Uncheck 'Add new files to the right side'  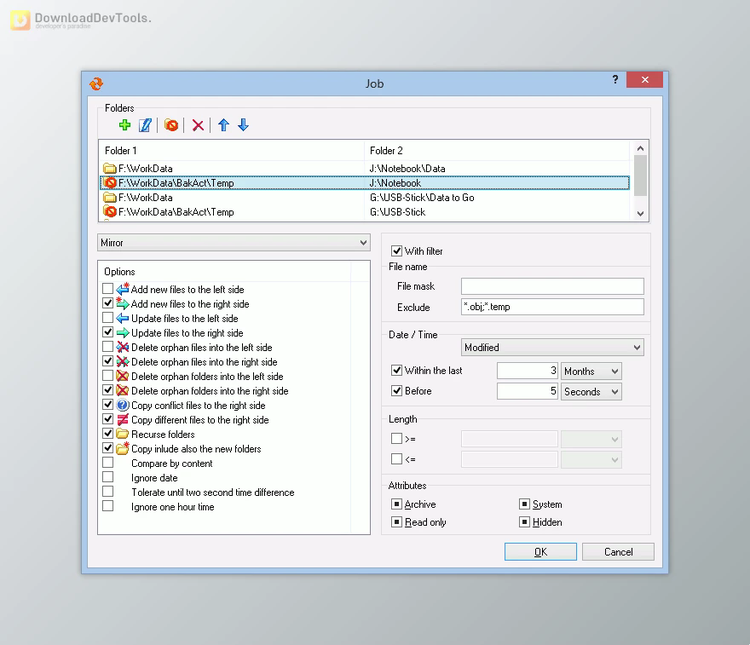108,303
